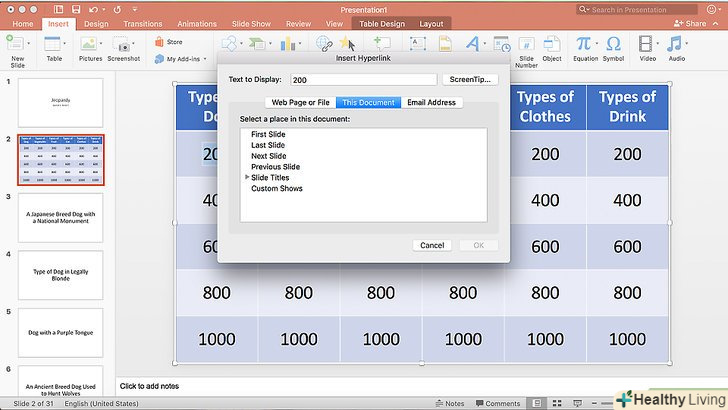Image resolution: width=728 pixels, height=410 pixels.
Task: Click the Text to Display input field
Action: (x=363, y=80)
